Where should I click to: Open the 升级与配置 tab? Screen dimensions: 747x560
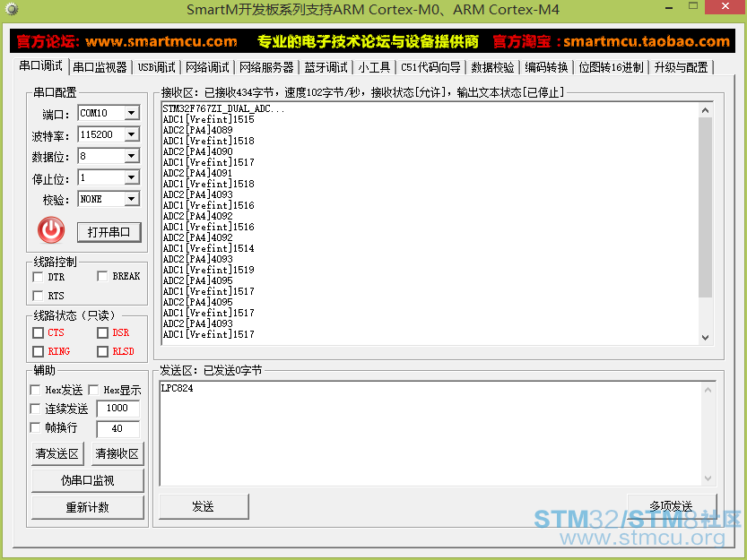[681, 67]
